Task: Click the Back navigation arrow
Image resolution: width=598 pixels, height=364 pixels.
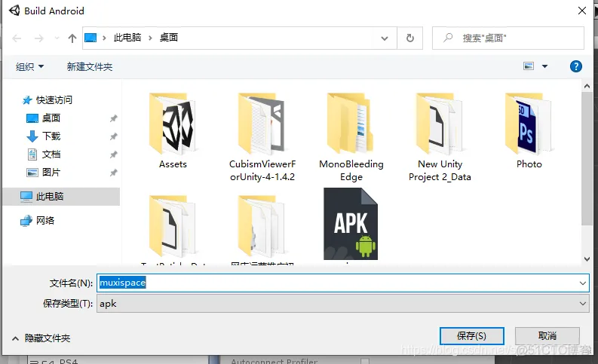Action: coord(17,38)
